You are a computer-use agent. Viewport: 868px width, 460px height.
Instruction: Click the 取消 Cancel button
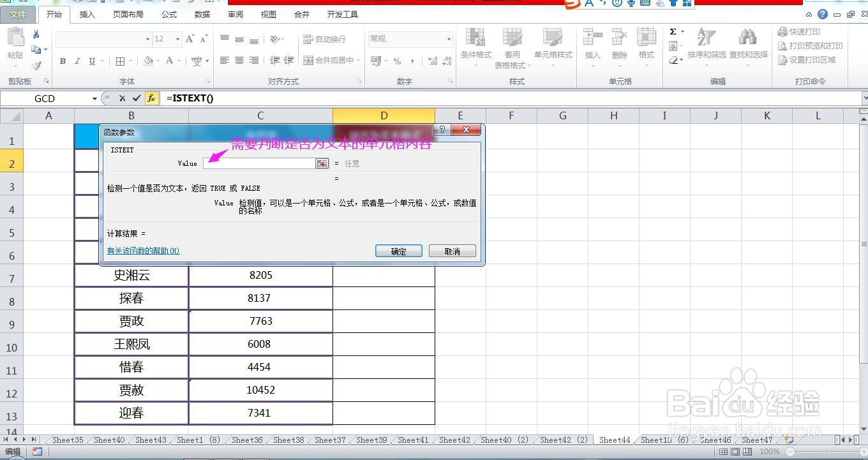(x=453, y=251)
